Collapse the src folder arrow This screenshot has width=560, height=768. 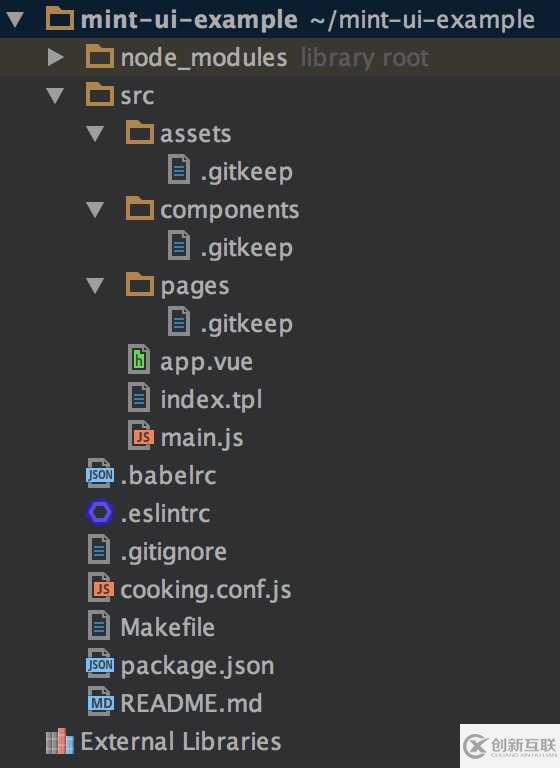pyautogui.click(x=55, y=96)
